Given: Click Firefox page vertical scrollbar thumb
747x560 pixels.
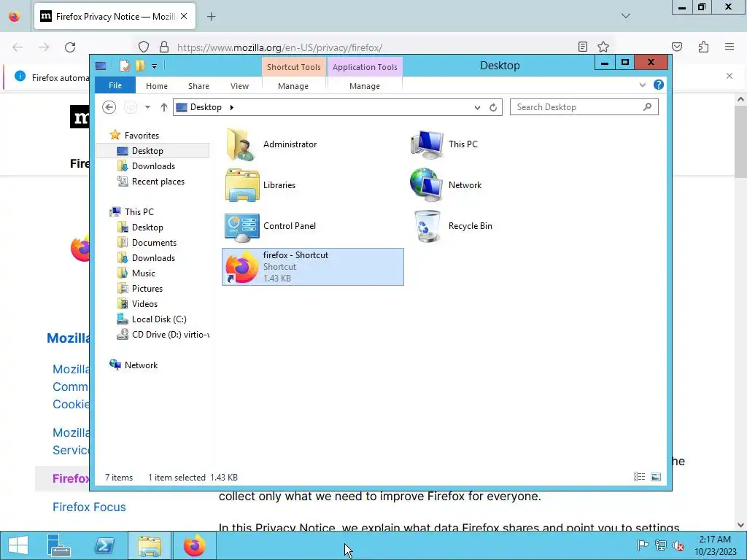Looking at the screenshot, I should pos(740,142).
